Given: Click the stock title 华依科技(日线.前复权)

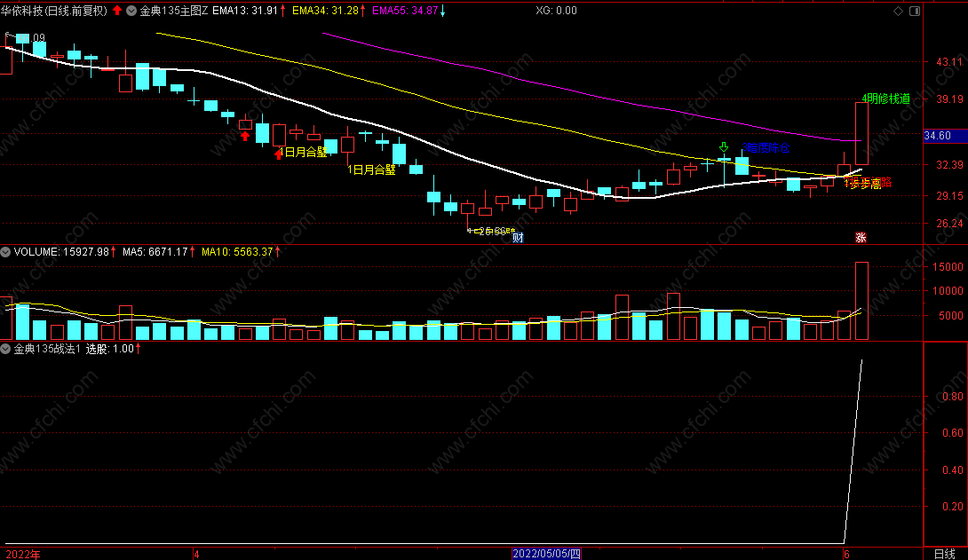Looking at the screenshot, I should point(53,11).
